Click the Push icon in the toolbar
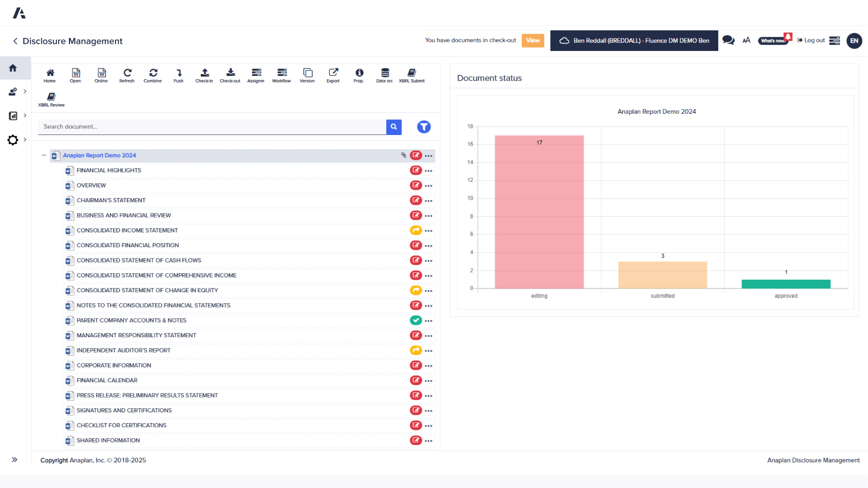The width and height of the screenshot is (868, 488). [x=178, y=75]
